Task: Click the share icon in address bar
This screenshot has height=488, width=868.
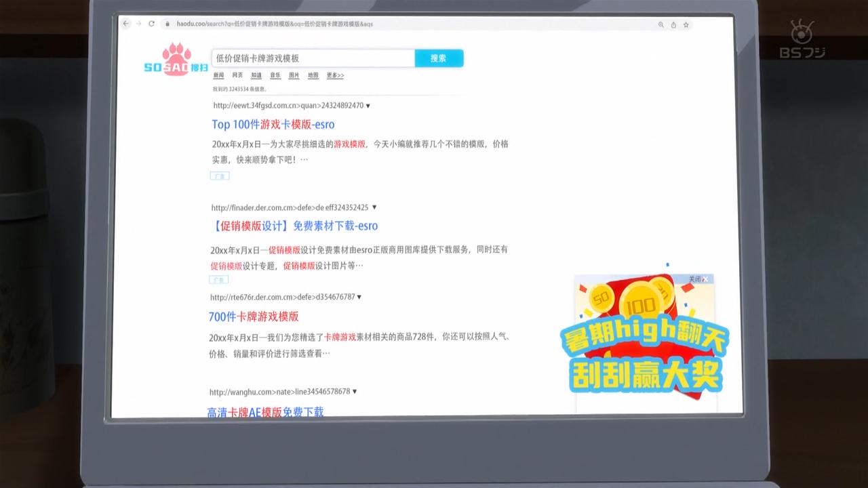Action: 673,25
